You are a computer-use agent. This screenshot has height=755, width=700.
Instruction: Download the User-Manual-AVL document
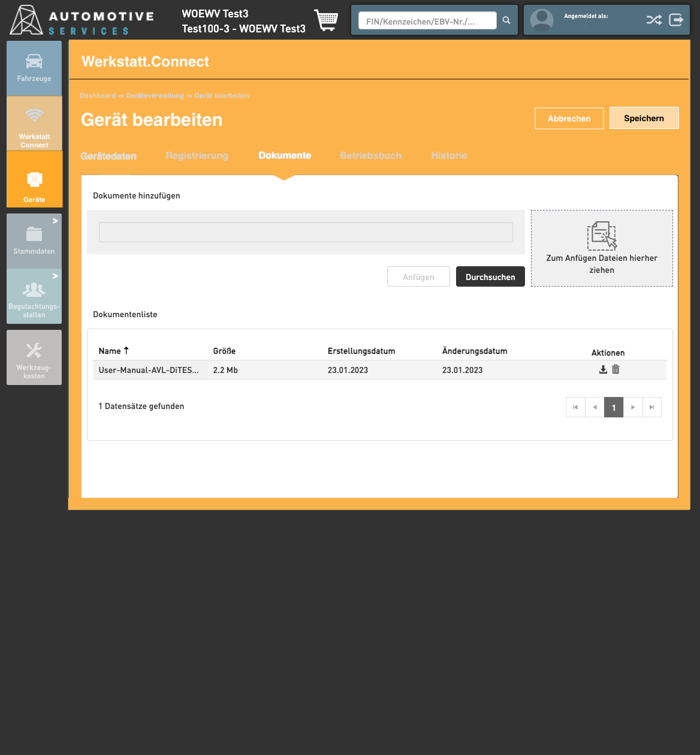[603, 369]
